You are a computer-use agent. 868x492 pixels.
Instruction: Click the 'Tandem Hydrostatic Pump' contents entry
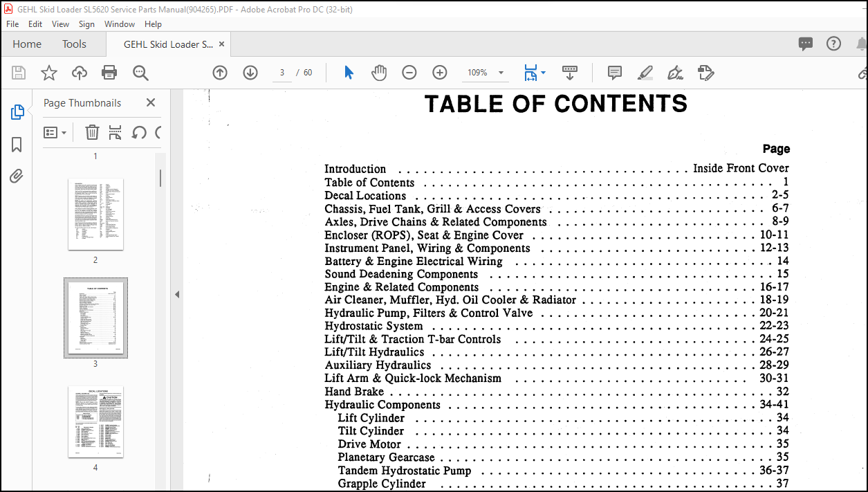(x=405, y=471)
